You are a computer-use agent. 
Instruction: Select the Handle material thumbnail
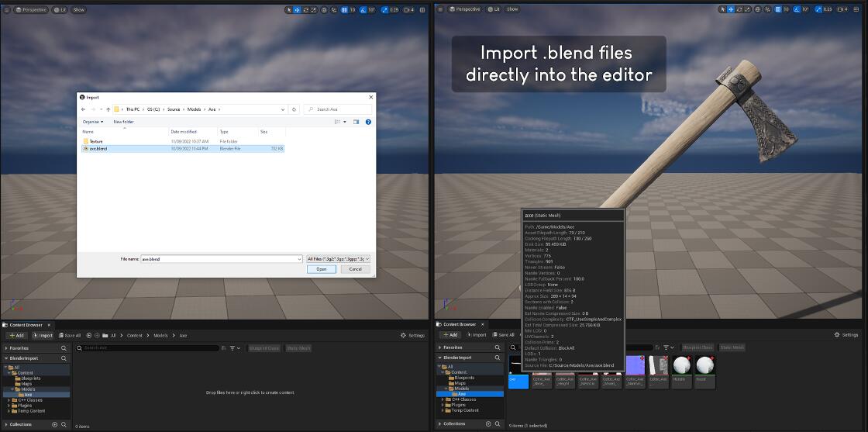tap(681, 372)
